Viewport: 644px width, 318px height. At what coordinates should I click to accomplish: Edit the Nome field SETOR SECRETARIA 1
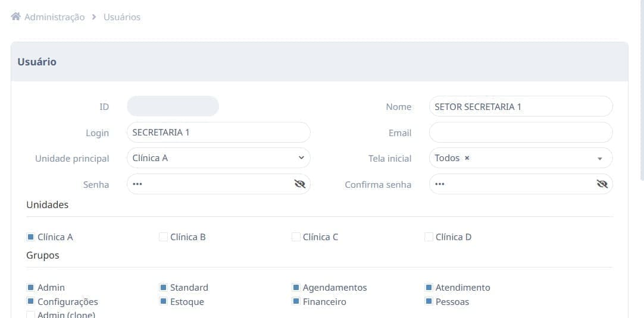521,106
